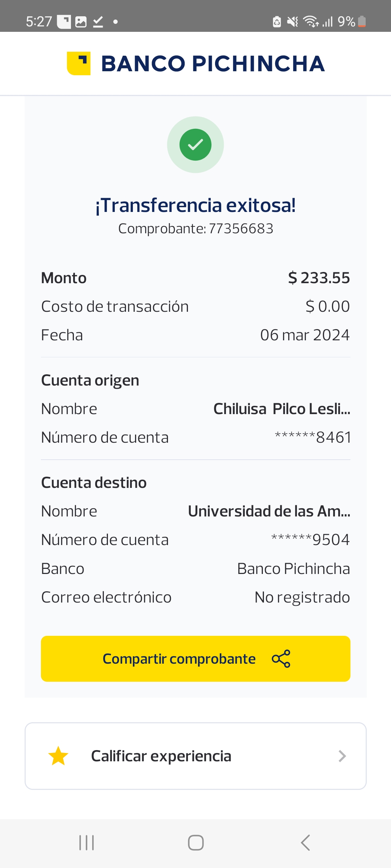
Task: Tap the battery indicator in status bar
Action: [x=362, y=22]
